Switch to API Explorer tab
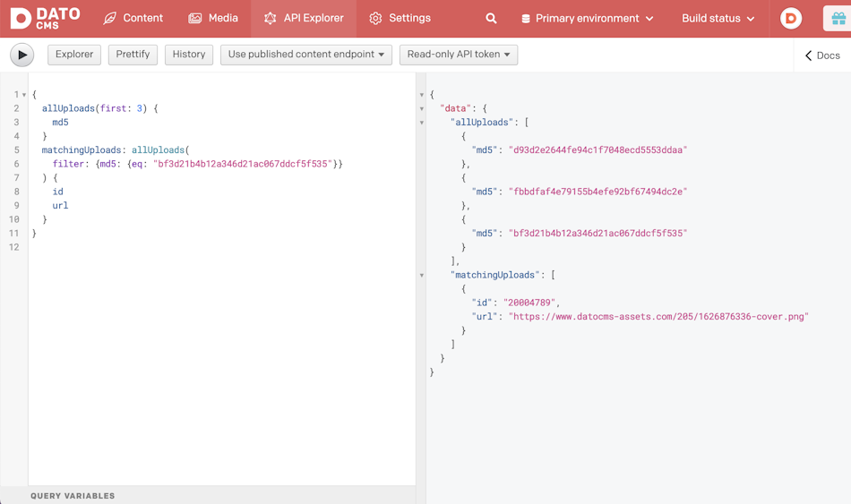This screenshot has height=504, width=851. [x=304, y=19]
